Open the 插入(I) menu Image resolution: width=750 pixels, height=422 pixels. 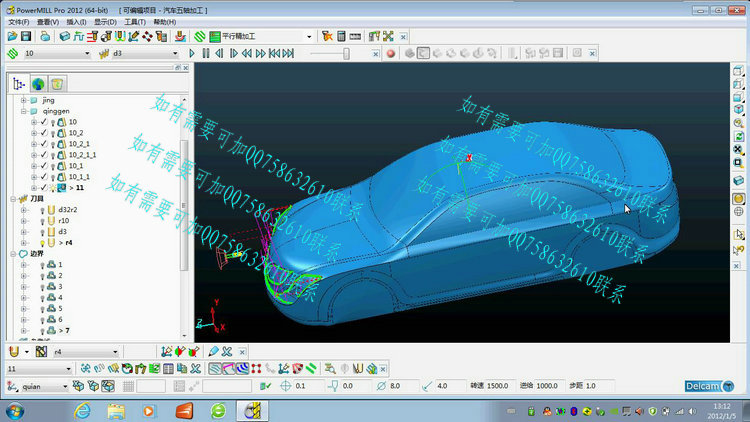click(x=76, y=22)
